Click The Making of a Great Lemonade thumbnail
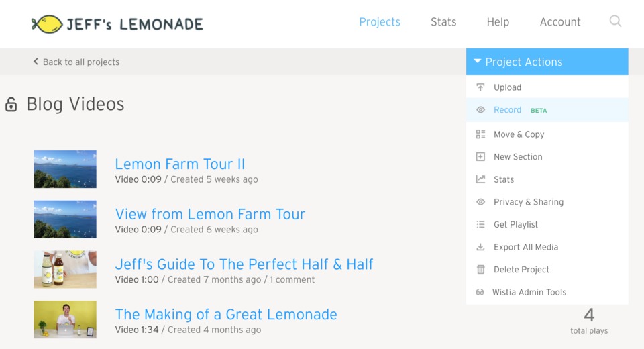Viewport: 644px width, 349px height. click(65, 319)
